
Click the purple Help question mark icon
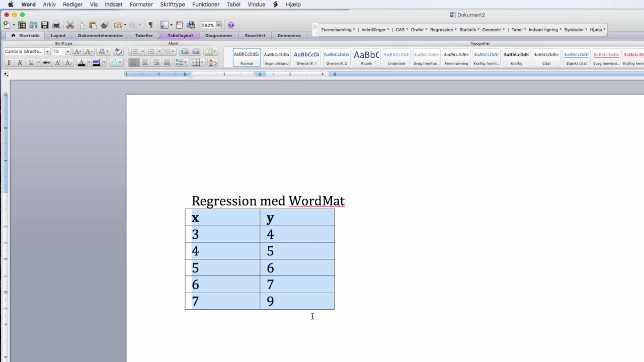(x=231, y=25)
